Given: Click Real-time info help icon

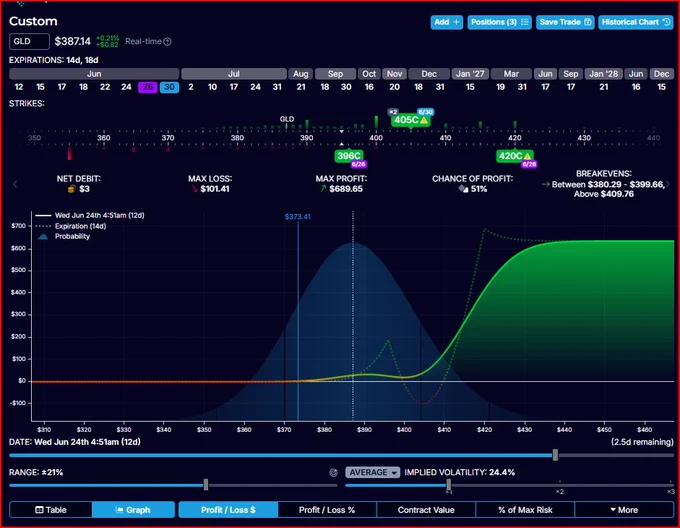Looking at the screenshot, I should (x=167, y=42).
